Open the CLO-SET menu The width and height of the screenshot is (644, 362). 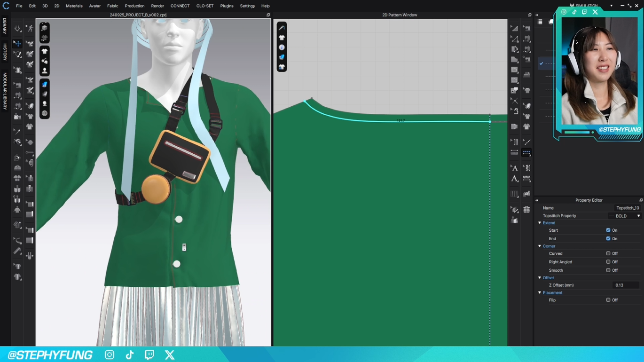[x=205, y=6]
